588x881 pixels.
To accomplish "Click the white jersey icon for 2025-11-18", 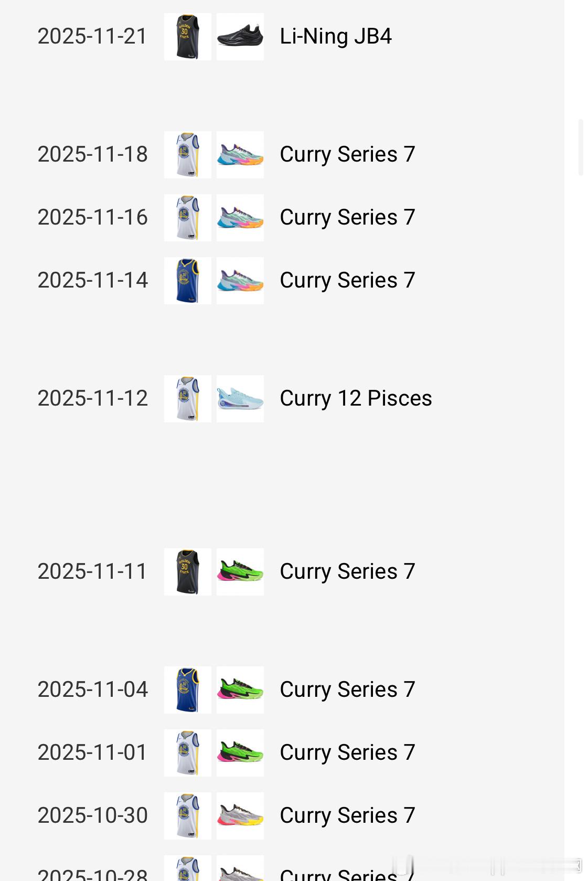I will tap(187, 155).
